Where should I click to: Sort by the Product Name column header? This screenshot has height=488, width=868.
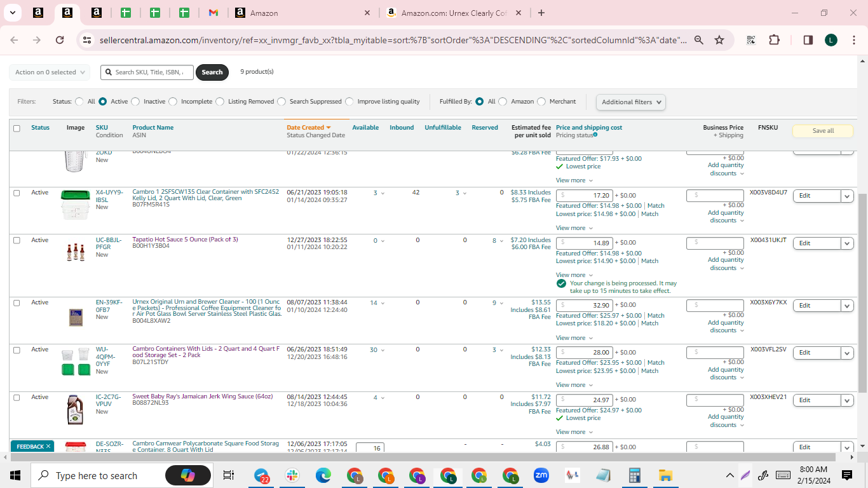coord(153,128)
